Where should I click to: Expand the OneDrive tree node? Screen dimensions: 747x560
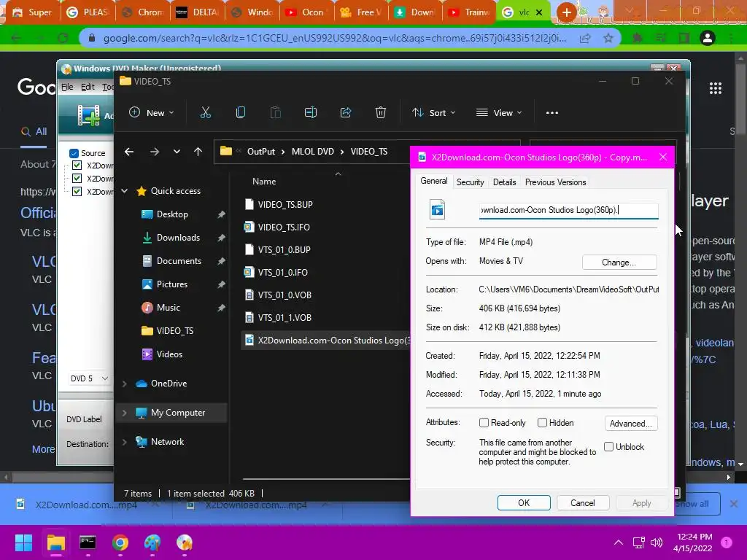point(124,384)
